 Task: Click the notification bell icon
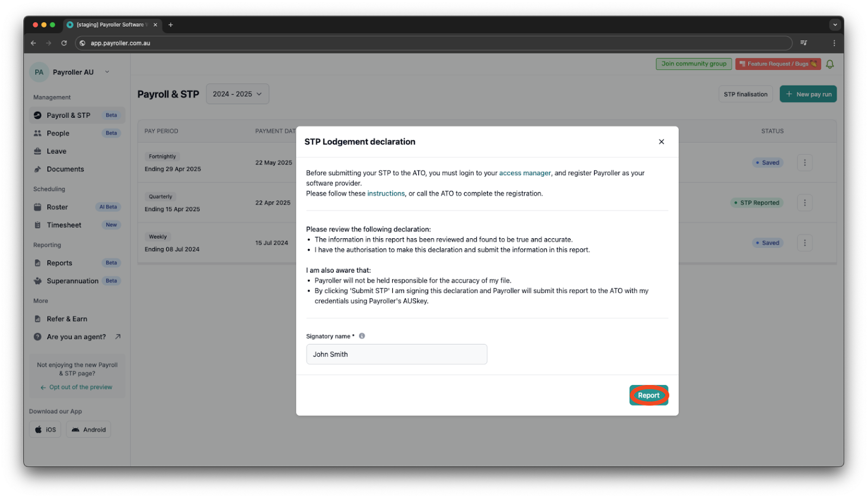point(829,64)
